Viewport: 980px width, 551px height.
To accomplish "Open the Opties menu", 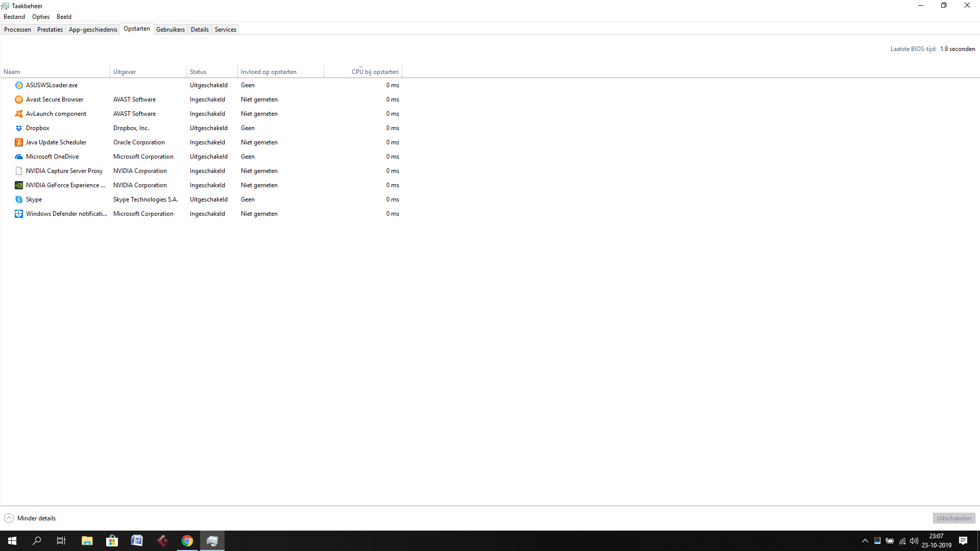I will pyautogui.click(x=41, y=17).
